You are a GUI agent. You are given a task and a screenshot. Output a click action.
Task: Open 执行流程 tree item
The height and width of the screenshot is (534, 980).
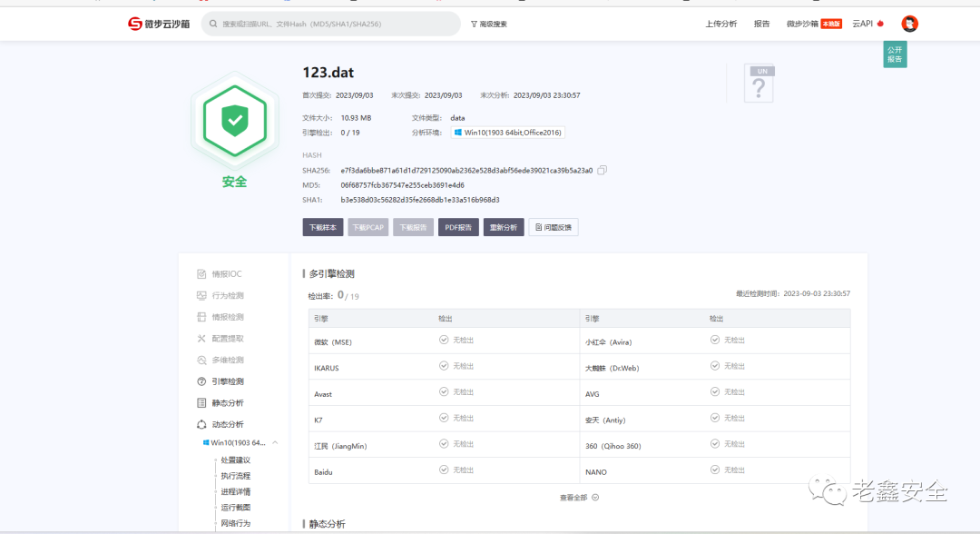(x=236, y=476)
